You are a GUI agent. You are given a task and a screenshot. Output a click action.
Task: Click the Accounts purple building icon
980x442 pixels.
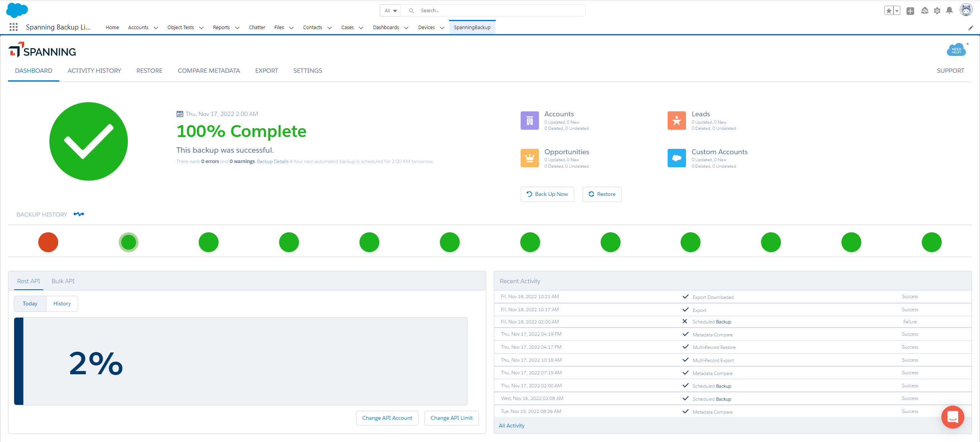(x=529, y=121)
